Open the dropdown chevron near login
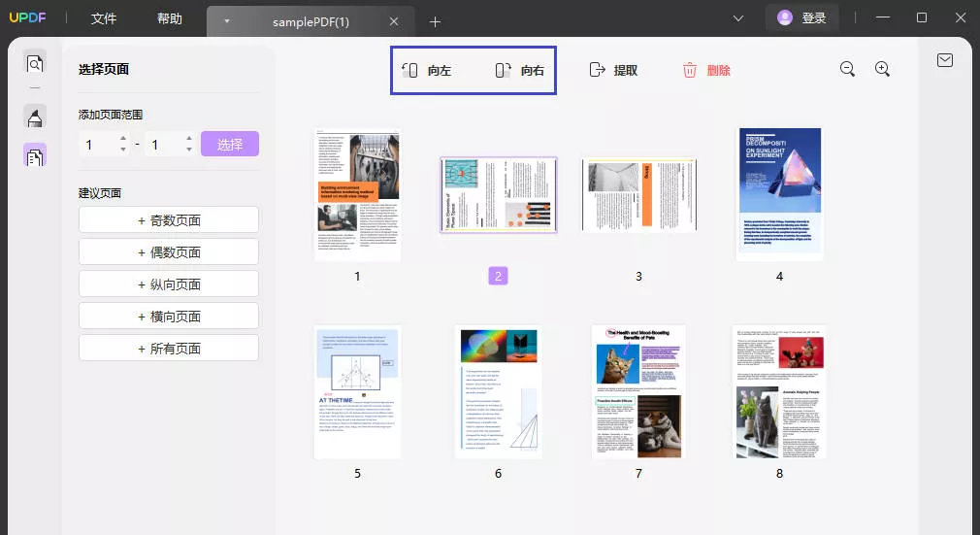This screenshot has height=535, width=980. click(738, 17)
